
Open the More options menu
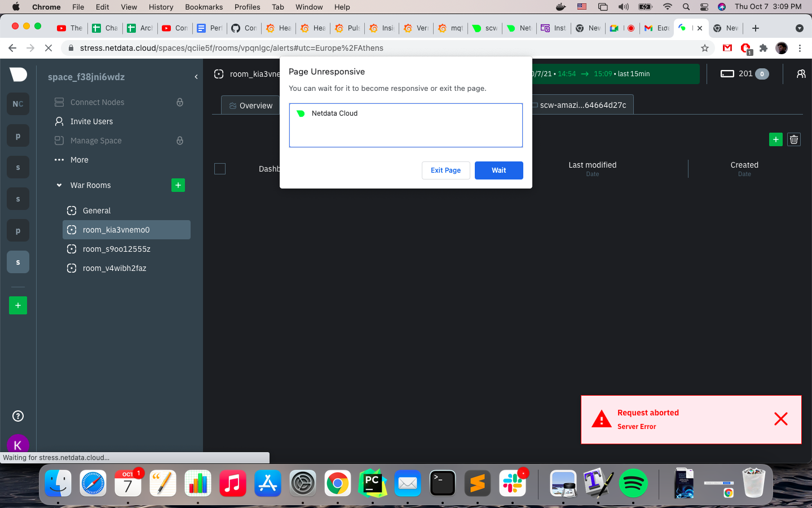coord(79,160)
